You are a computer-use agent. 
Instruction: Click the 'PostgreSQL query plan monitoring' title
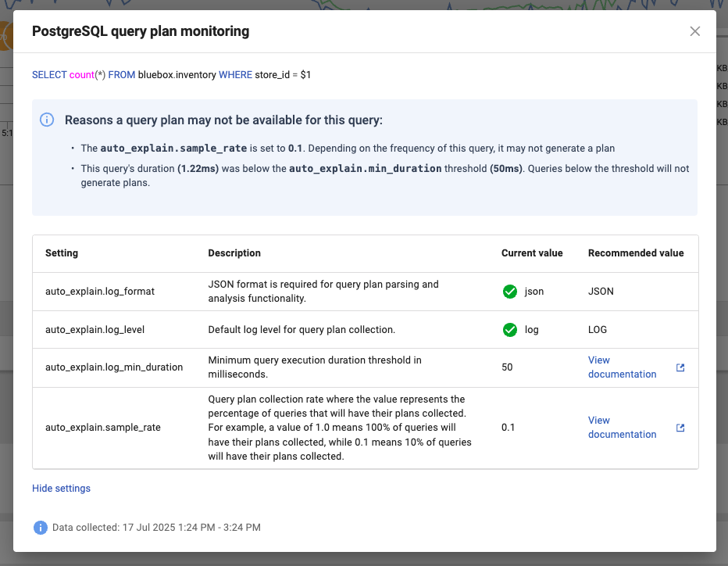tap(141, 31)
